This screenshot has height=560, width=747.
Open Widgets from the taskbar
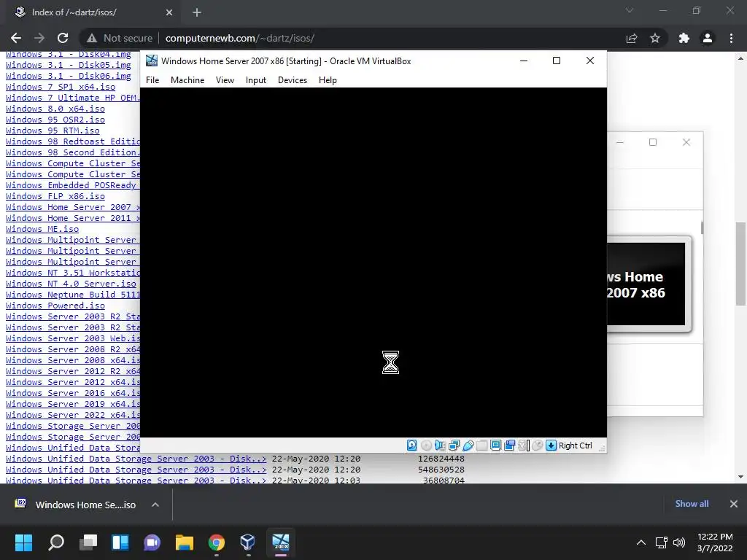click(x=120, y=542)
